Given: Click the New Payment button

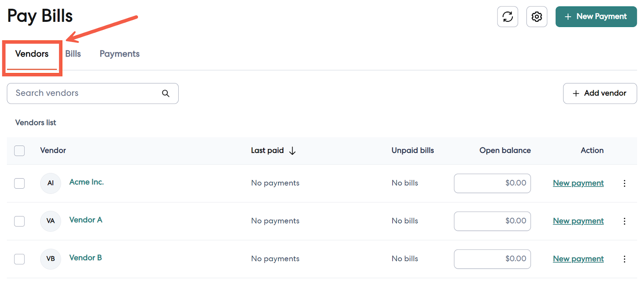Looking at the screenshot, I should point(596,17).
